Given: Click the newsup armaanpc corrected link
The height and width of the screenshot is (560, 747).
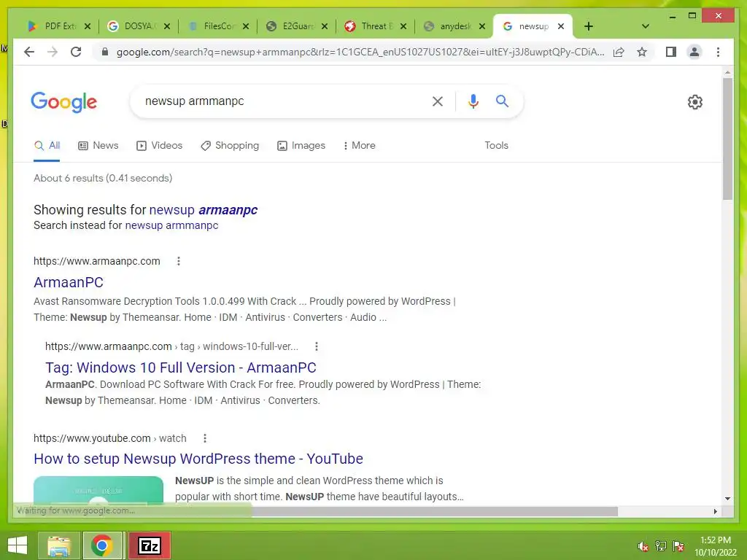Looking at the screenshot, I should 204,210.
